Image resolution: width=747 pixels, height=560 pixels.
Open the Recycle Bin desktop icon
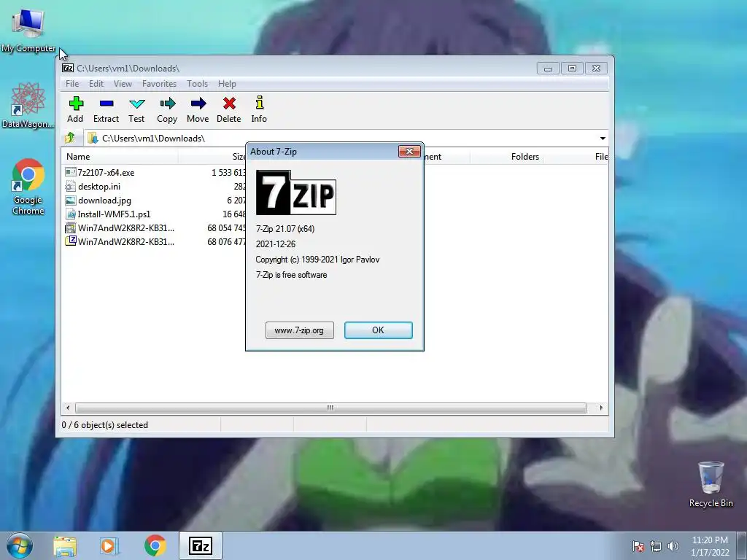(711, 484)
